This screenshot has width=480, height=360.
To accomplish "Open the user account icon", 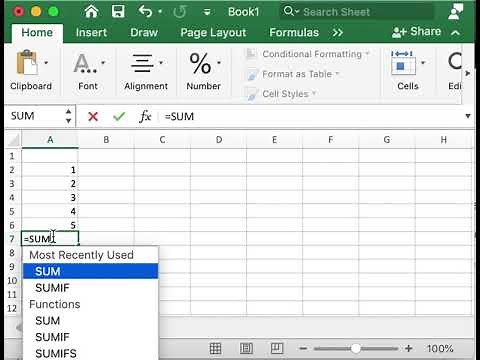I will 455,12.
